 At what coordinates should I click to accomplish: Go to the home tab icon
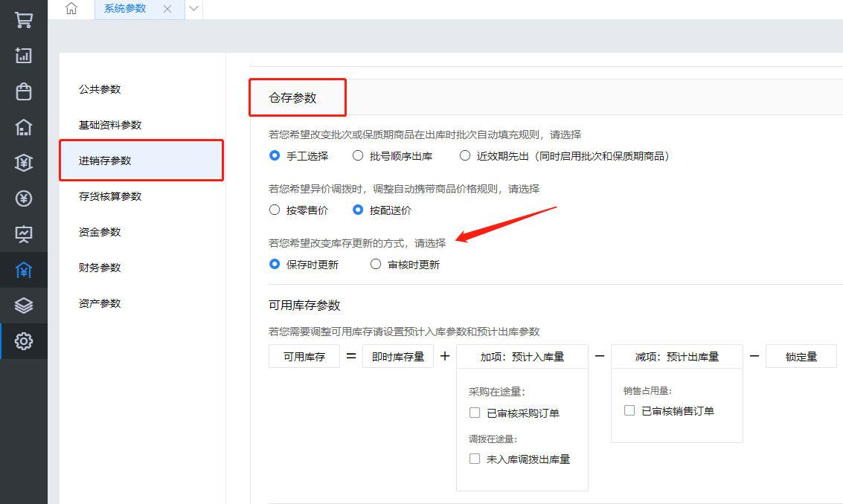click(x=71, y=9)
